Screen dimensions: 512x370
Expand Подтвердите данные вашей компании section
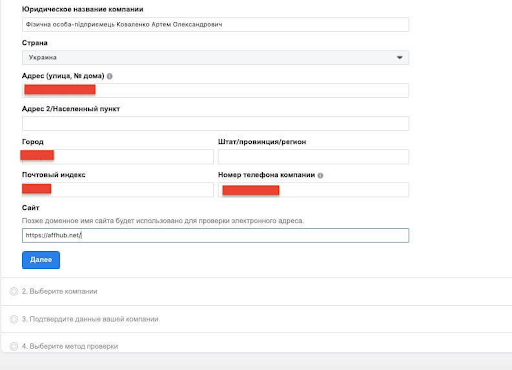point(257,319)
